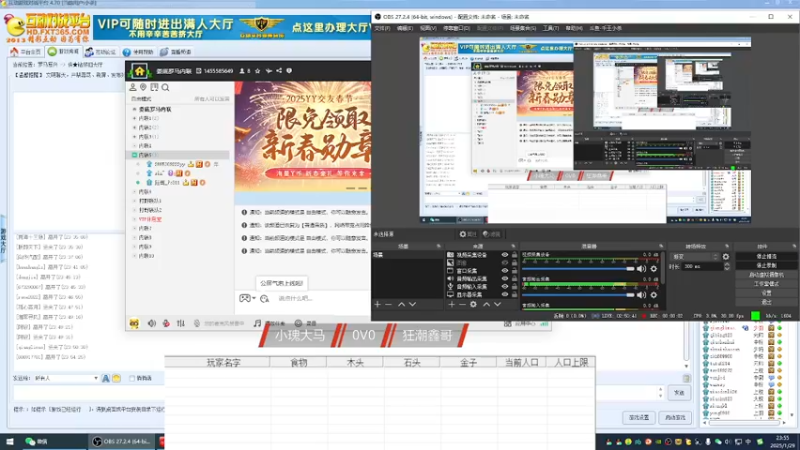Expand the 打野战队1 channel in YY tree
This screenshot has height=450, width=800.
[135, 201]
